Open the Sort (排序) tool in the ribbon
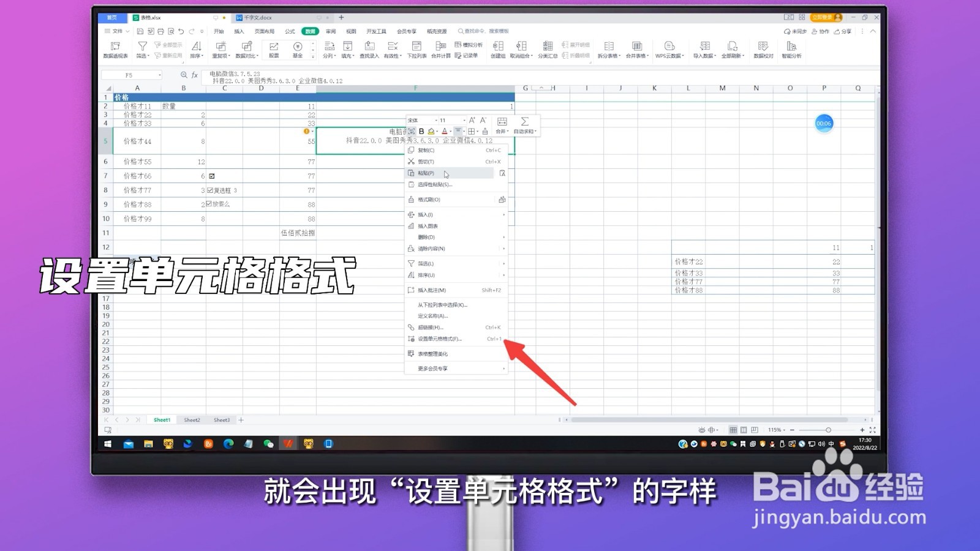This screenshot has width=980, height=551. tap(196, 50)
